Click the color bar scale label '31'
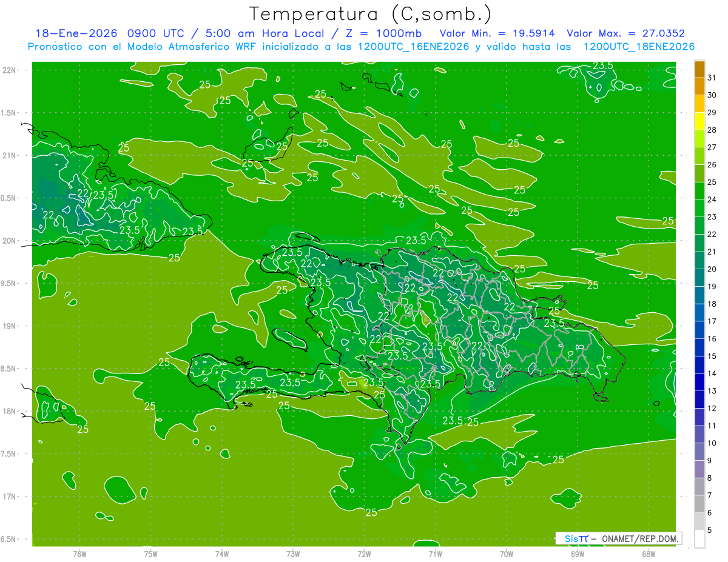Screen dimensions: 728x562 pos(712,78)
